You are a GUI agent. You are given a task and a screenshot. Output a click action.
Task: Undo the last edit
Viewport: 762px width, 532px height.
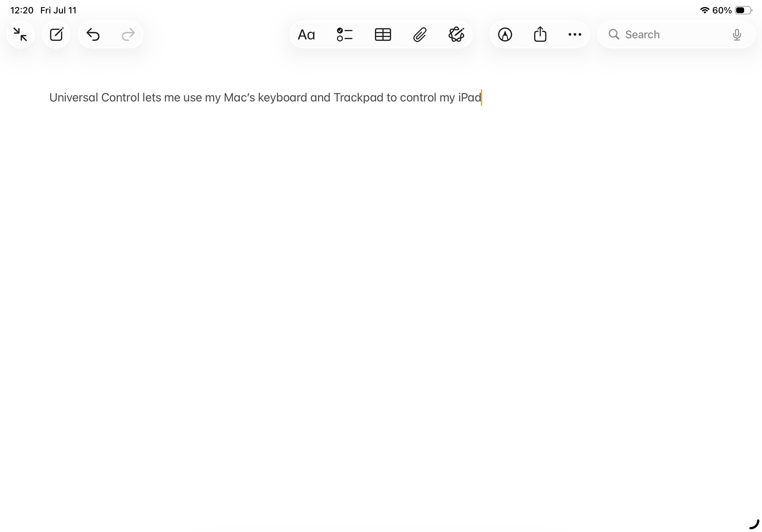(93, 34)
